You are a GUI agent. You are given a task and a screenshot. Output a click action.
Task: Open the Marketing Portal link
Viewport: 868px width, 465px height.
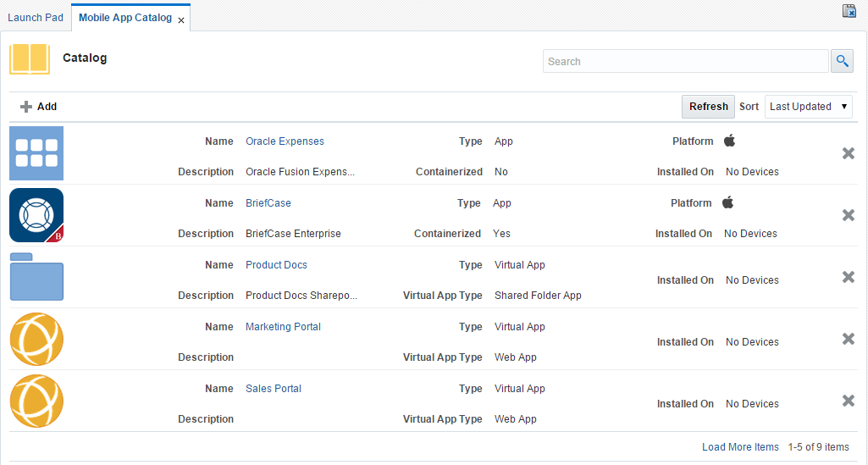(283, 327)
